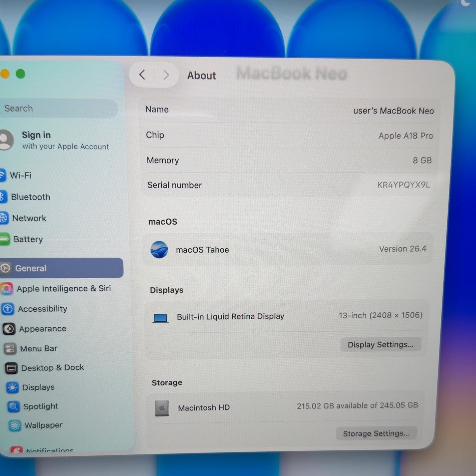Click the Desktop & Dock icon
The width and height of the screenshot is (476, 476).
[11, 368]
